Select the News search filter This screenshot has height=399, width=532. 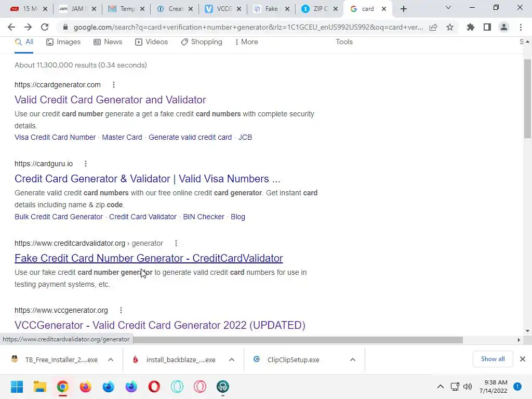click(108, 42)
